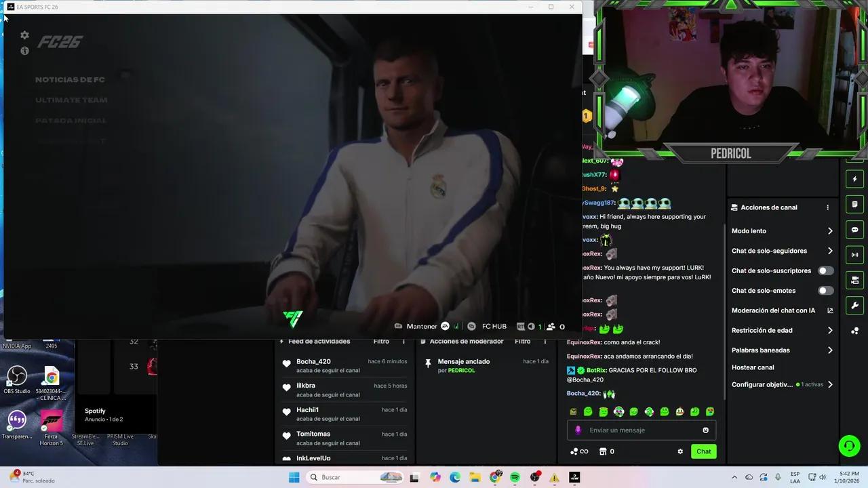
Task: Select ULTIMATE TEAM in the FC 26 menu
Action: pyautogui.click(x=71, y=100)
